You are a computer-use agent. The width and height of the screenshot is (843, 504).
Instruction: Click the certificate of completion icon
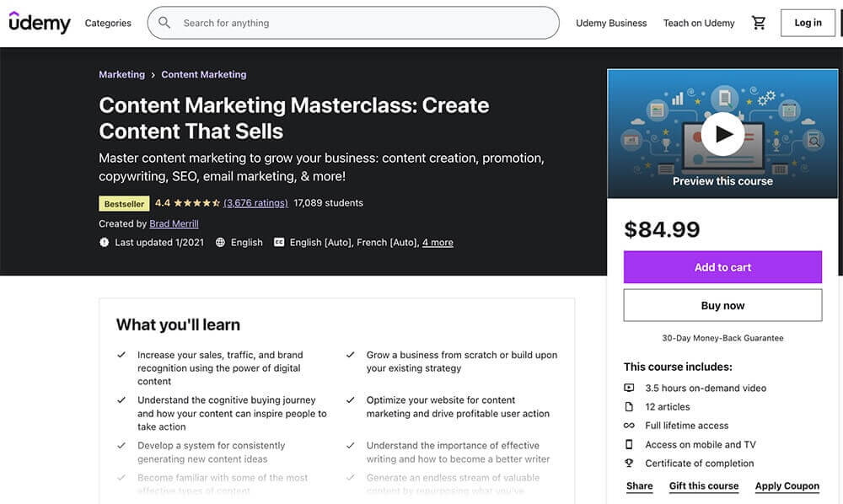point(629,463)
